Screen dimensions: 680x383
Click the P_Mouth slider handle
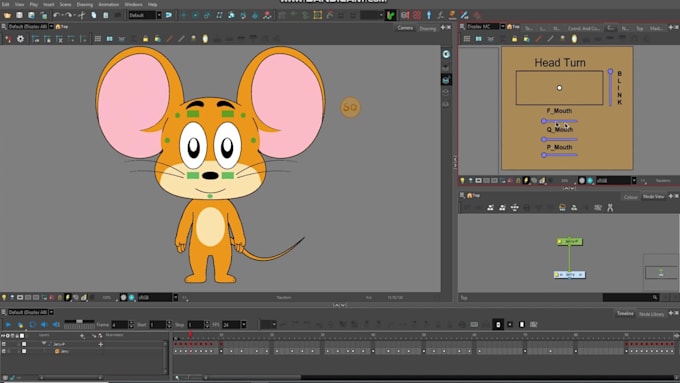(544, 155)
